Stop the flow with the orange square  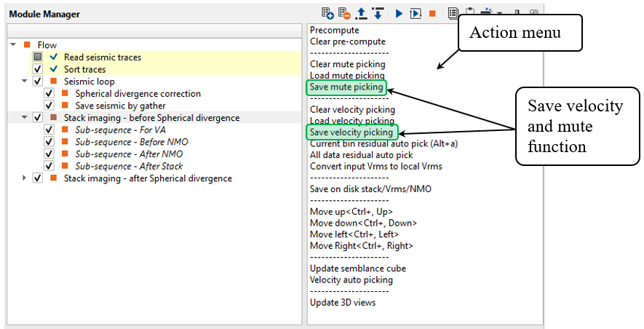pos(432,13)
